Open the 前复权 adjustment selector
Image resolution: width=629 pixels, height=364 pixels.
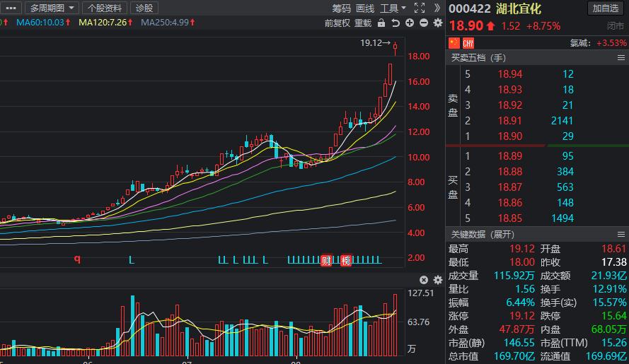coord(337,23)
